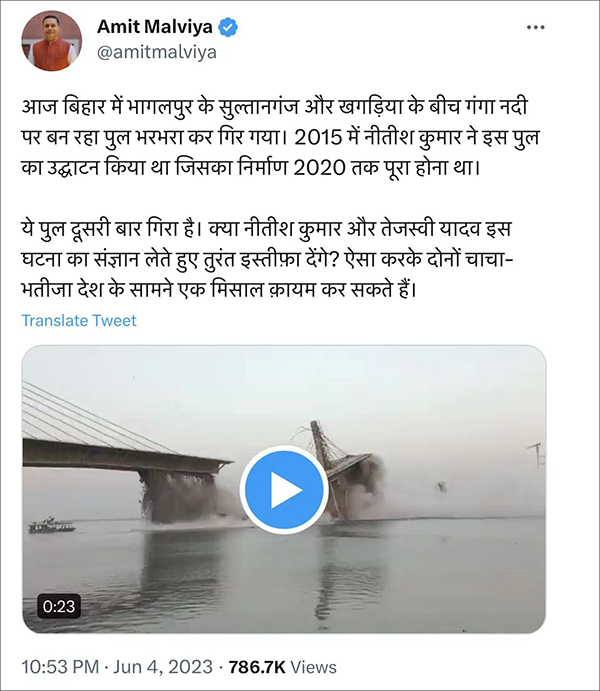
Task: Click the second paragraph of tweet text
Action: (267, 259)
